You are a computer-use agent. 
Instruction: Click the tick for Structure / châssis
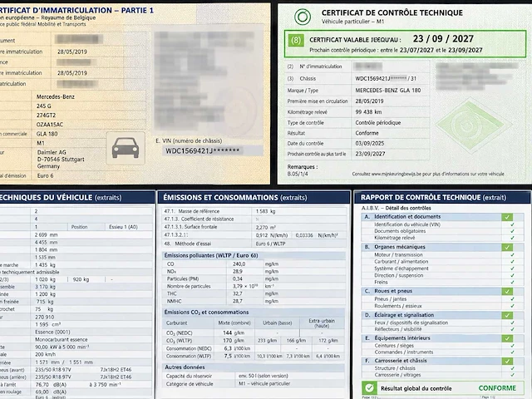pyautogui.click(x=512, y=368)
